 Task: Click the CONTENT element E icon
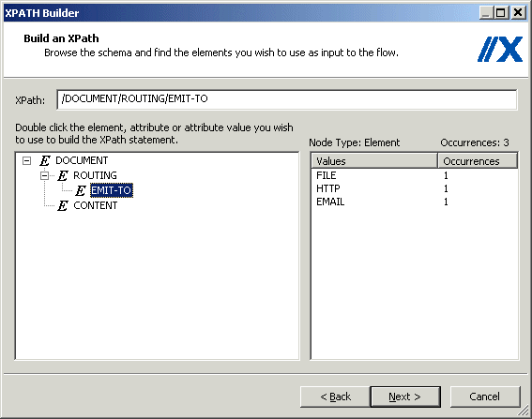pyautogui.click(x=63, y=205)
